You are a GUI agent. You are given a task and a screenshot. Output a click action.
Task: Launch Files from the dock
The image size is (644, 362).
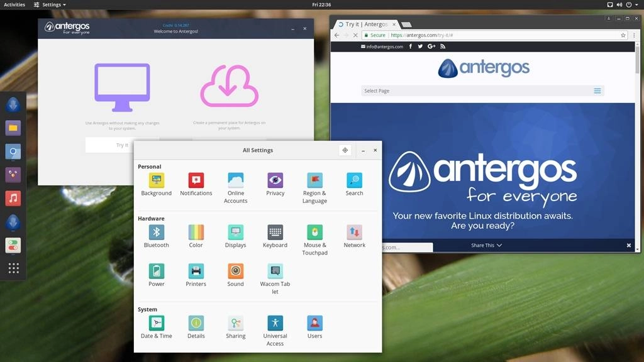pos(13,128)
